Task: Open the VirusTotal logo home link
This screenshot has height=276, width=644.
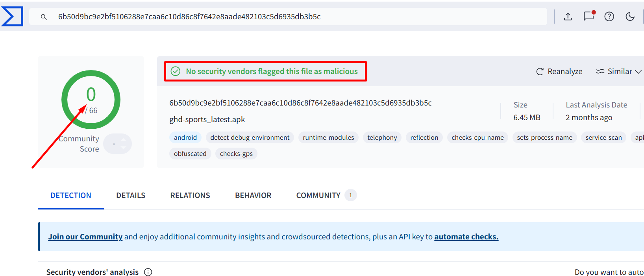Action: [12, 17]
